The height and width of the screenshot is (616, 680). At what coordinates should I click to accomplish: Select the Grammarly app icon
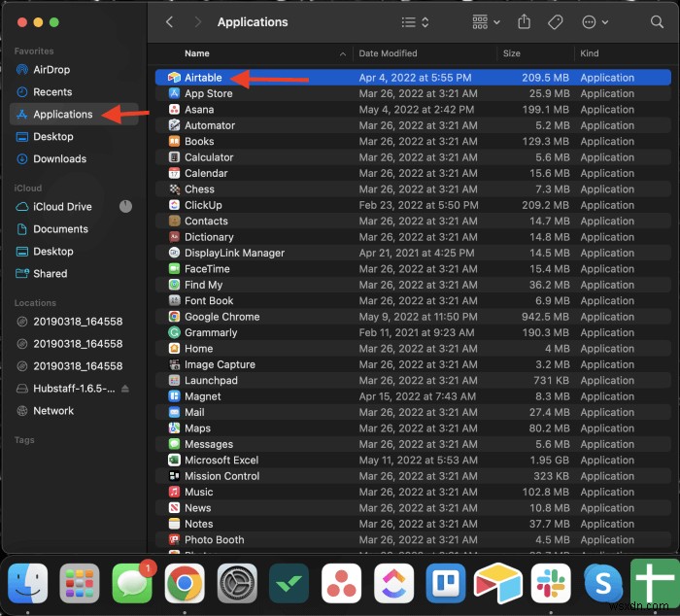[x=174, y=332]
